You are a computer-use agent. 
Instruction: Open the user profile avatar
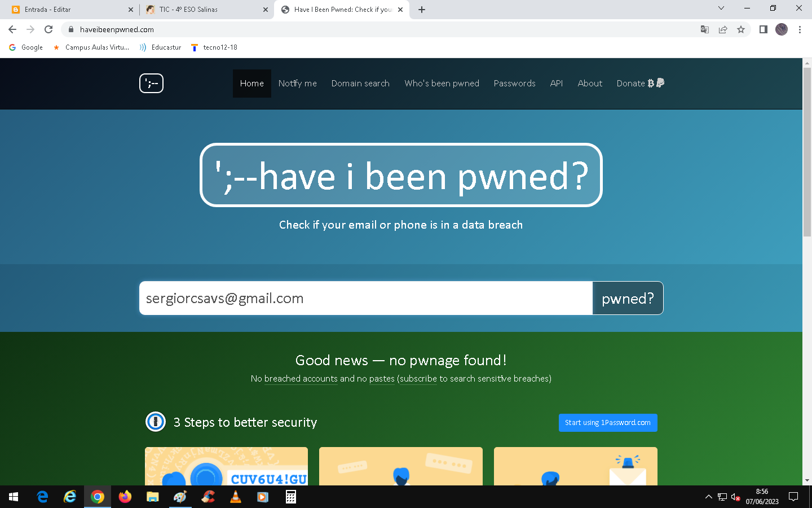point(782,29)
